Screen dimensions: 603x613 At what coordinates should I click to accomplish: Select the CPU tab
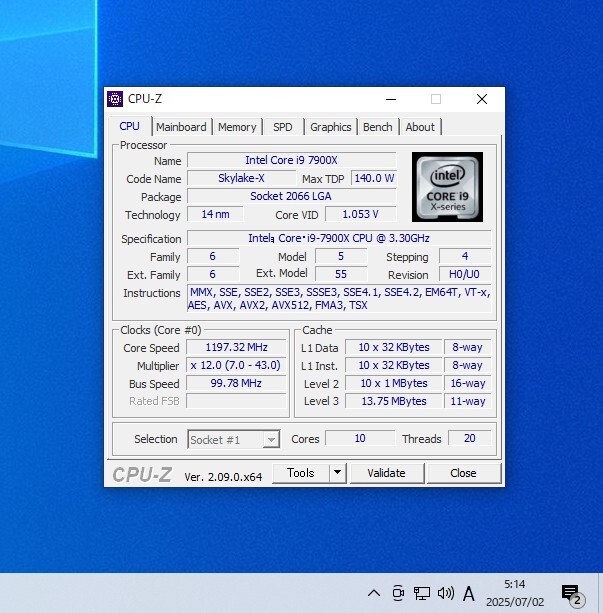click(129, 126)
